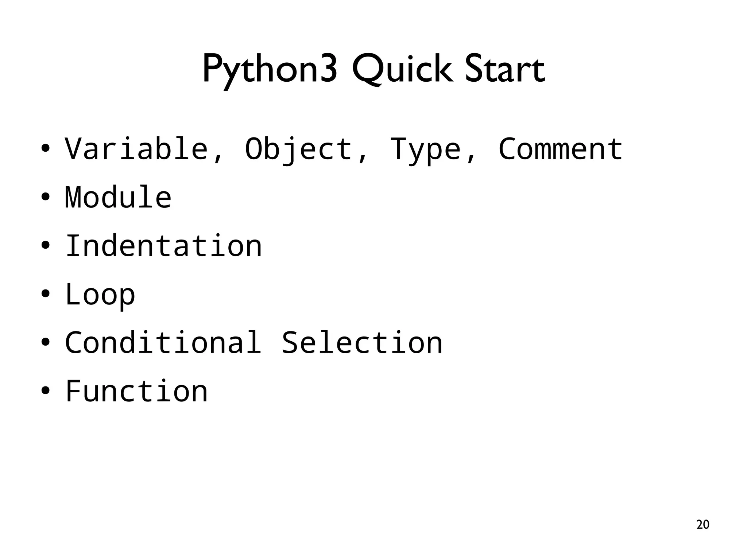This screenshot has height=560, width=747.
Task: Click the word 'Start' in the title
Action: point(505,69)
